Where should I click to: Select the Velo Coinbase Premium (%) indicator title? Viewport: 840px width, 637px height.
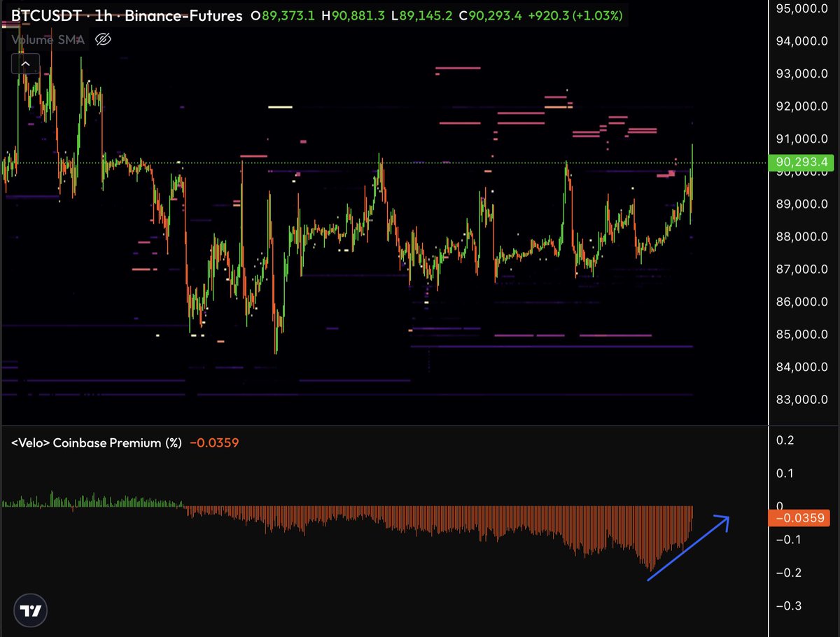click(97, 442)
